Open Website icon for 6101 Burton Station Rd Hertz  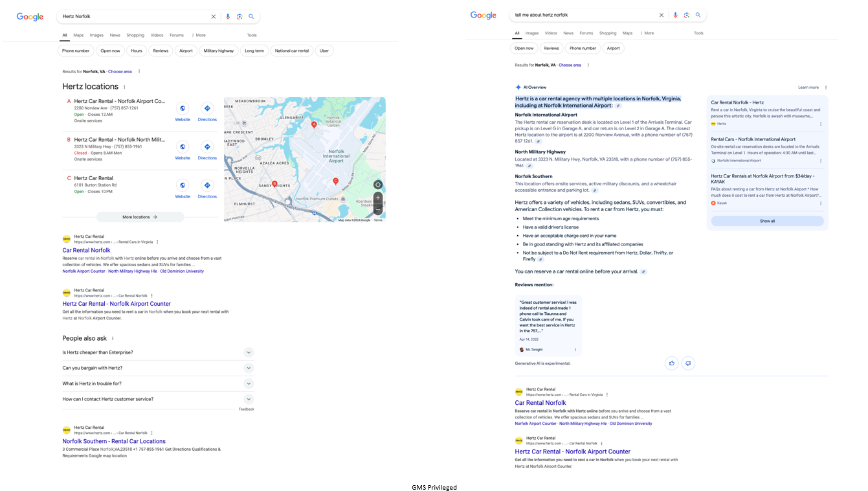pyautogui.click(x=183, y=185)
